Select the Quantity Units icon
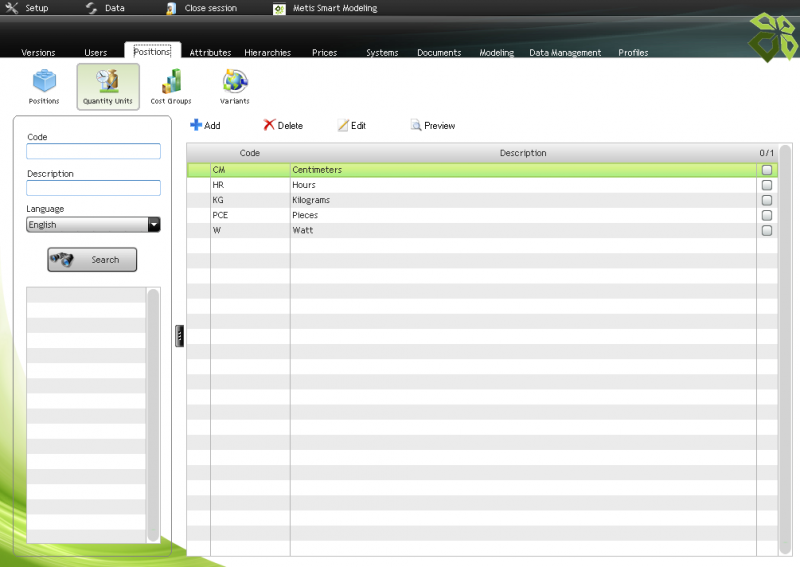 (x=107, y=82)
